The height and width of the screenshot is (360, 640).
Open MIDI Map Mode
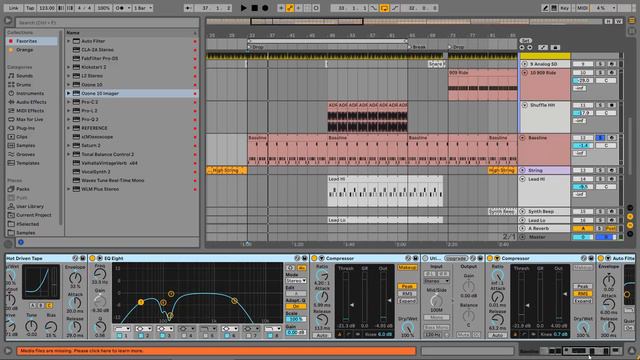[582, 8]
